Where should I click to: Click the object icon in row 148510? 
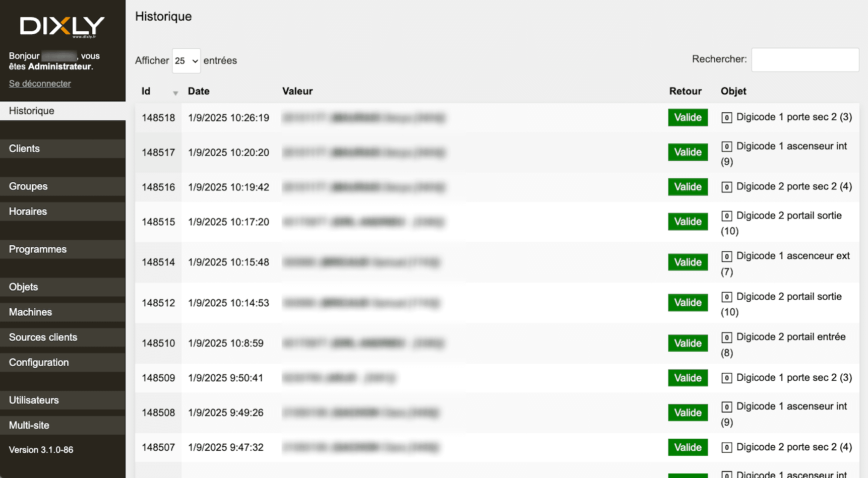pos(726,337)
